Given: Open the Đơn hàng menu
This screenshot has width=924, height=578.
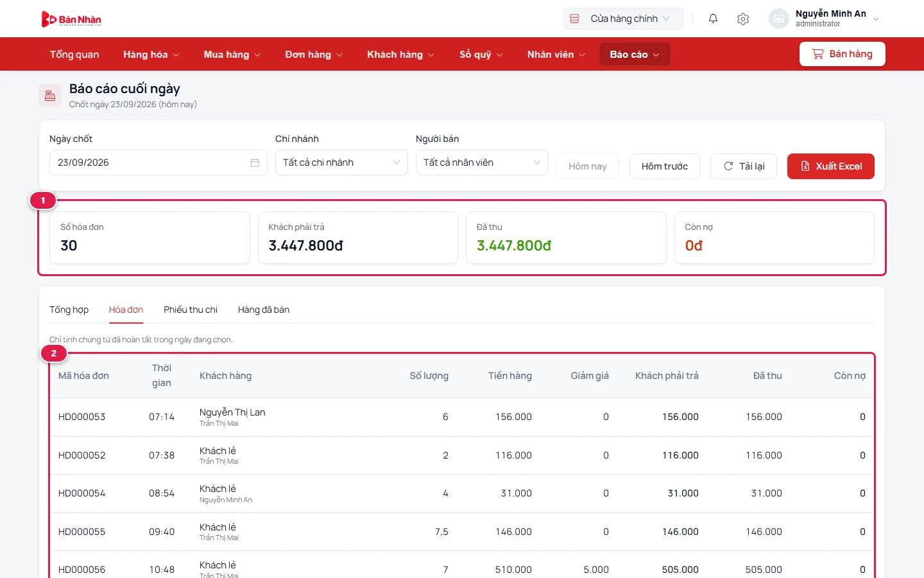Looking at the screenshot, I should pyautogui.click(x=314, y=55).
